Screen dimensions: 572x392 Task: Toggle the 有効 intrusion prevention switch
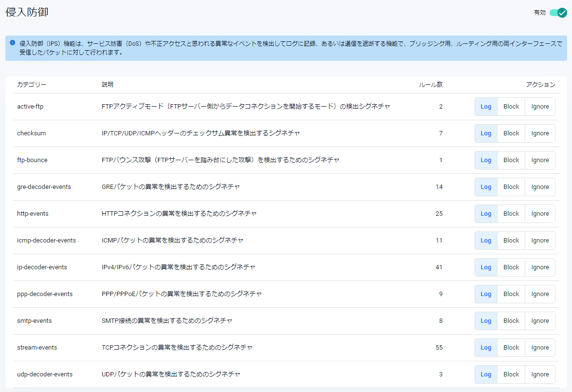click(x=558, y=13)
